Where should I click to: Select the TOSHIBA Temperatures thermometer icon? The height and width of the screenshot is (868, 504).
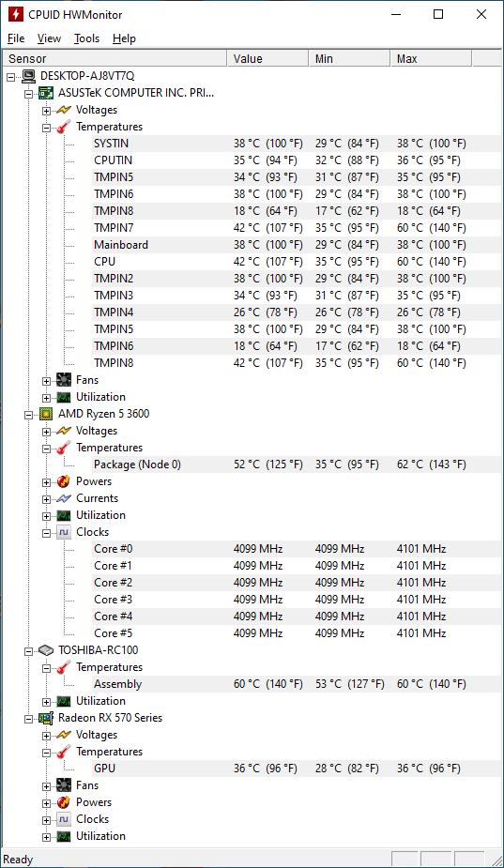click(64, 667)
